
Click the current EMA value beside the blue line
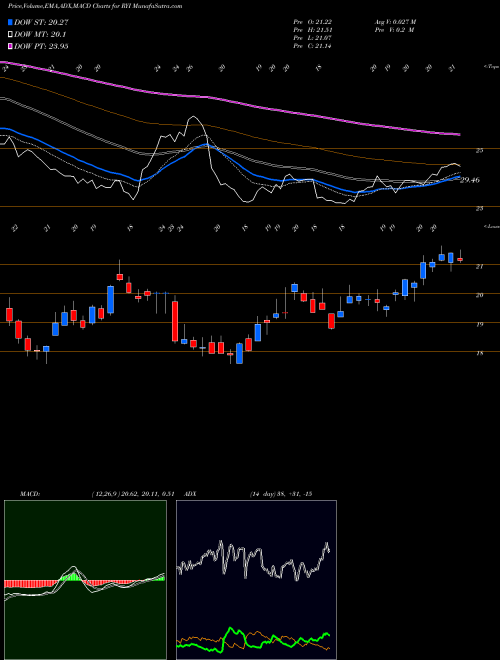click(x=470, y=180)
